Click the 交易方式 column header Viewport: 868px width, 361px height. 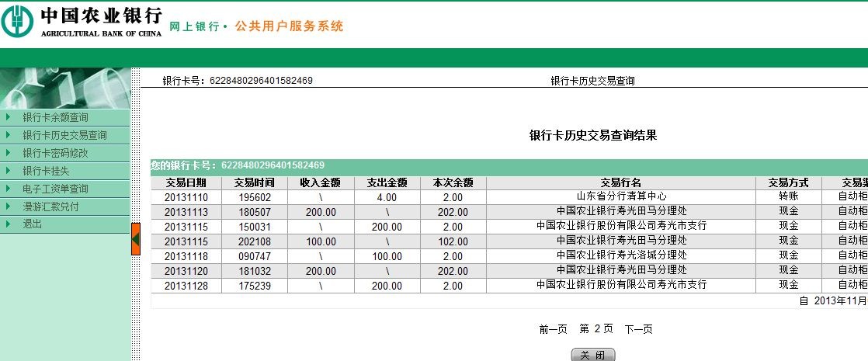pos(789,182)
